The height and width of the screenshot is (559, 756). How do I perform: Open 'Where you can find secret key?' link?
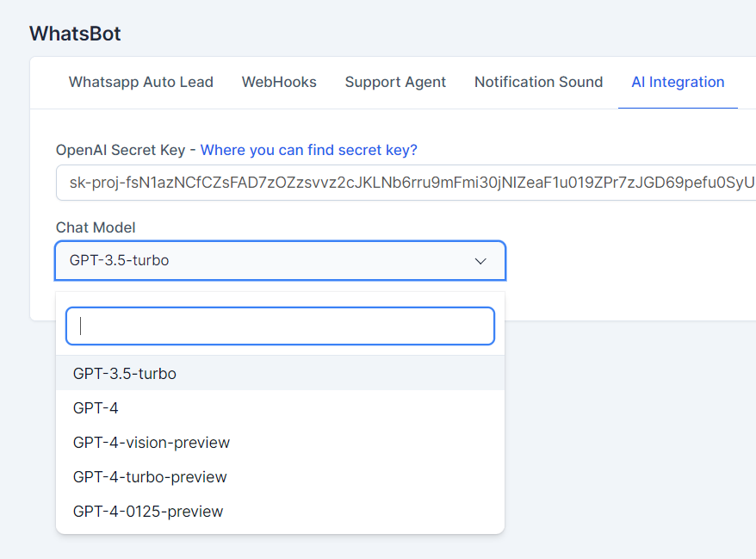tap(308, 150)
